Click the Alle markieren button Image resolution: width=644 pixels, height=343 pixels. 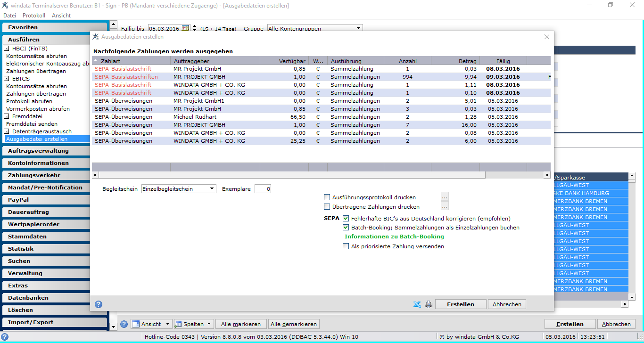click(x=241, y=324)
